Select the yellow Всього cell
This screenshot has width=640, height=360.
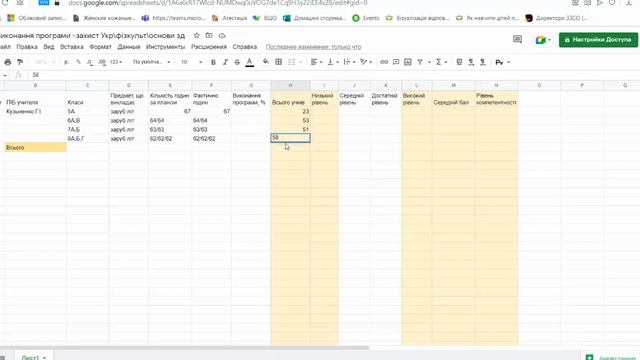coord(35,147)
